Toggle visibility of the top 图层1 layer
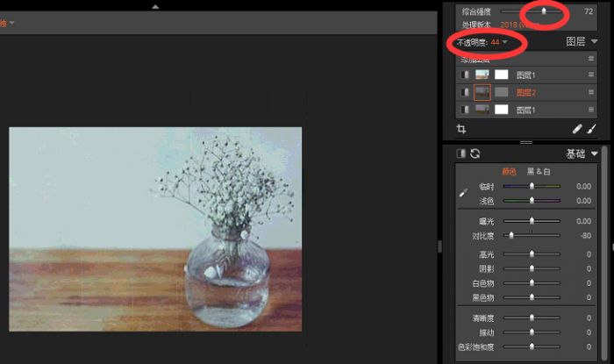 coord(464,75)
